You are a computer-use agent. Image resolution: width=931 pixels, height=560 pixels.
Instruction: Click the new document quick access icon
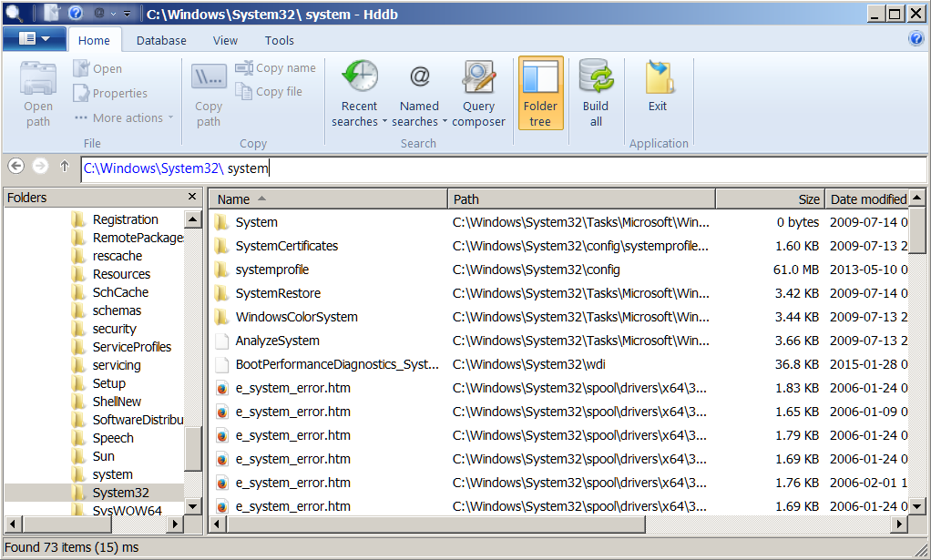tap(52, 13)
